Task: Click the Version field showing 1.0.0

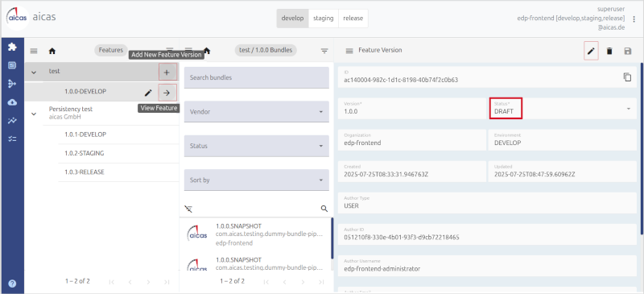Action: pyautogui.click(x=412, y=109)
